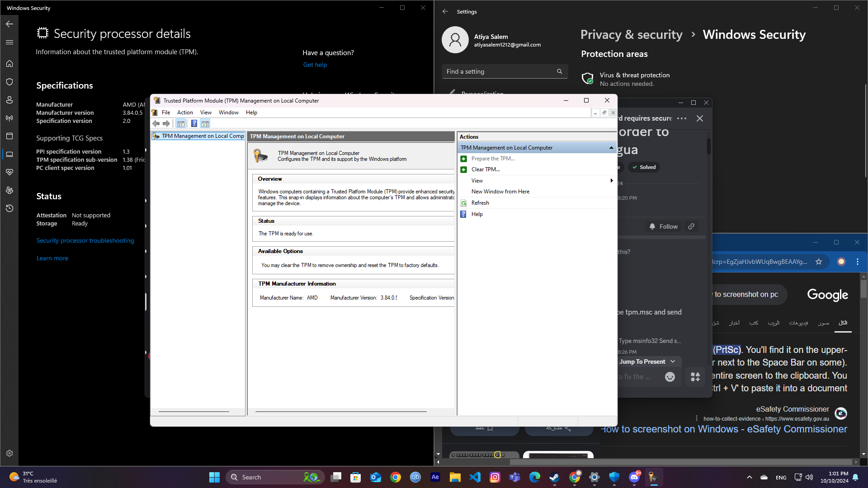Open the Window menu

point(228,113)
